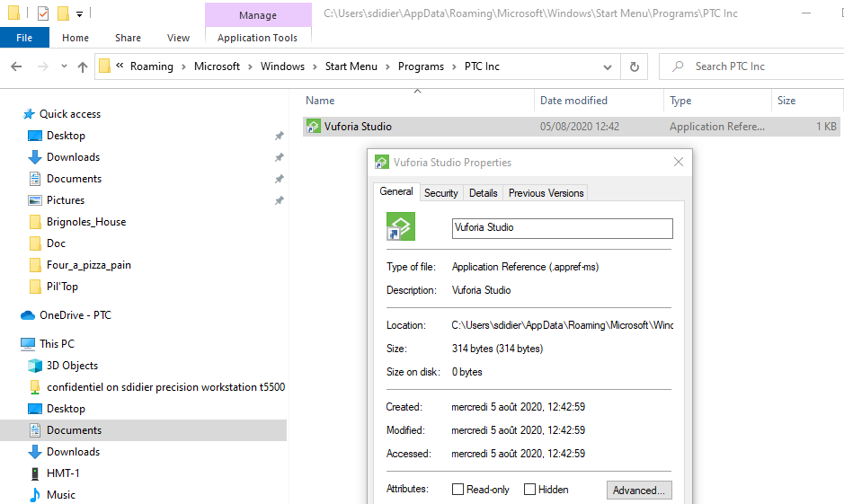
Task: Open the Doc folder
Action: [x=56, y=243]
